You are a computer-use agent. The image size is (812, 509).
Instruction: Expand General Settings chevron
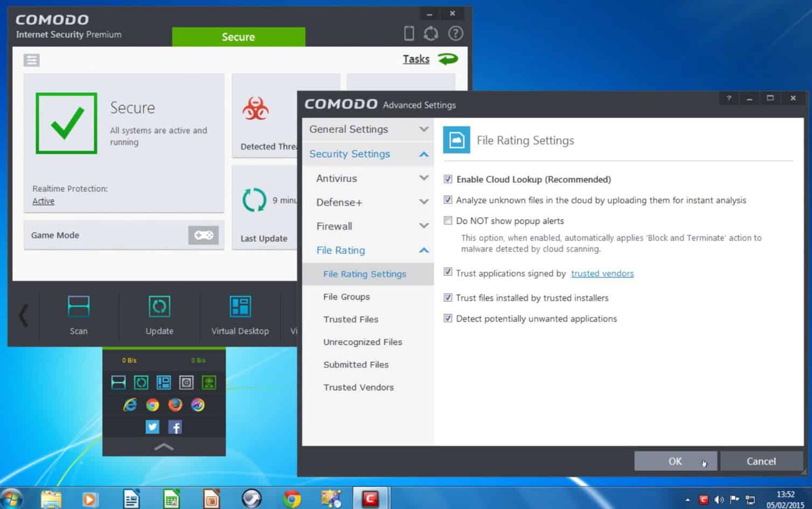coord(424,129)
